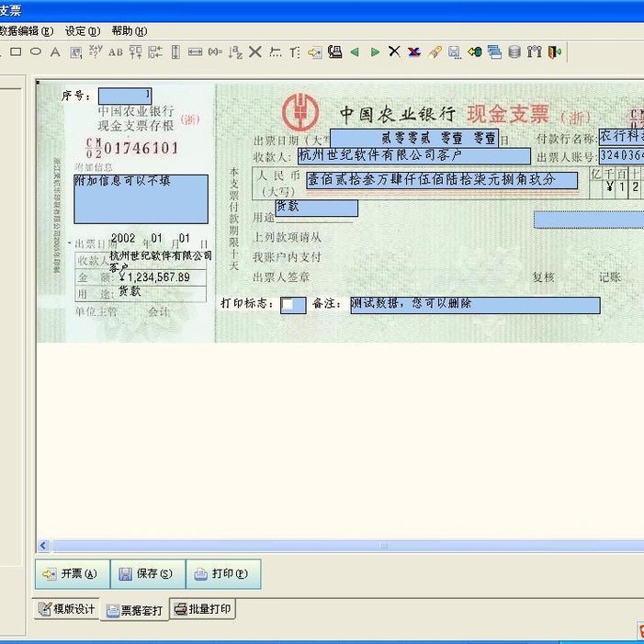Click the black X delete record icon

click(394, 51)
